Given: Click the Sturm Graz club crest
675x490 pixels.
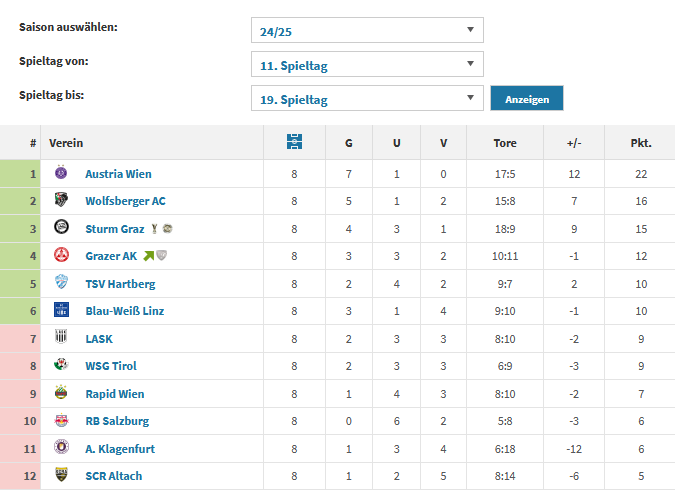Looking at the screenshot, I should [x=61, y=228].
